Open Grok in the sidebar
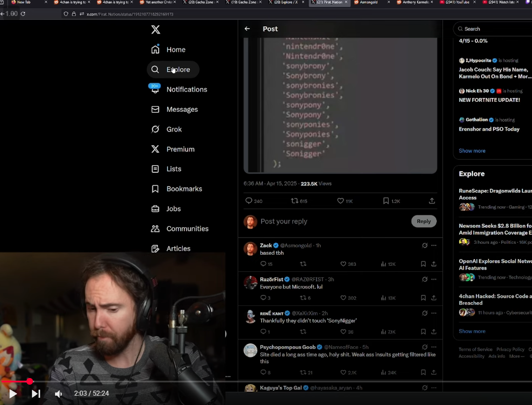 [x=166, y=129]
